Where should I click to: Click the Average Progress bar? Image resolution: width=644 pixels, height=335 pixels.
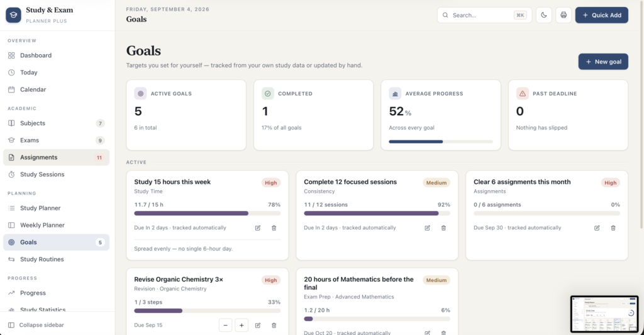coord(441,142)
